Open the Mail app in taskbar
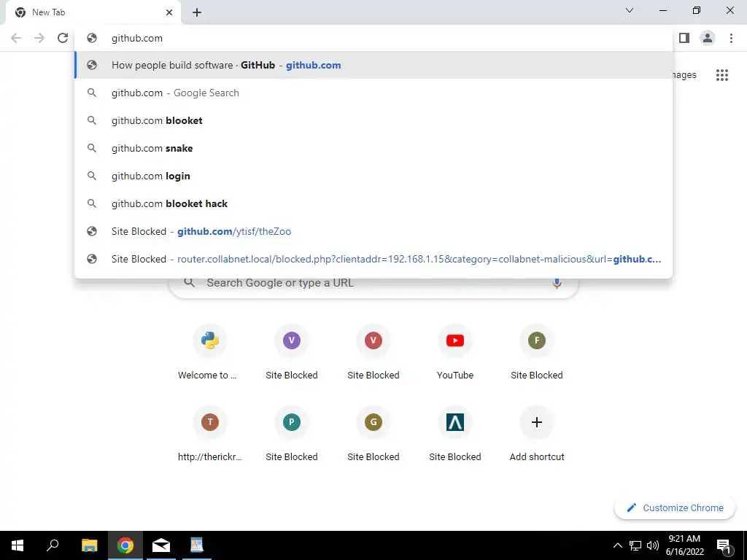The width and height of the screenshot is (747, 560). [161, 545]
